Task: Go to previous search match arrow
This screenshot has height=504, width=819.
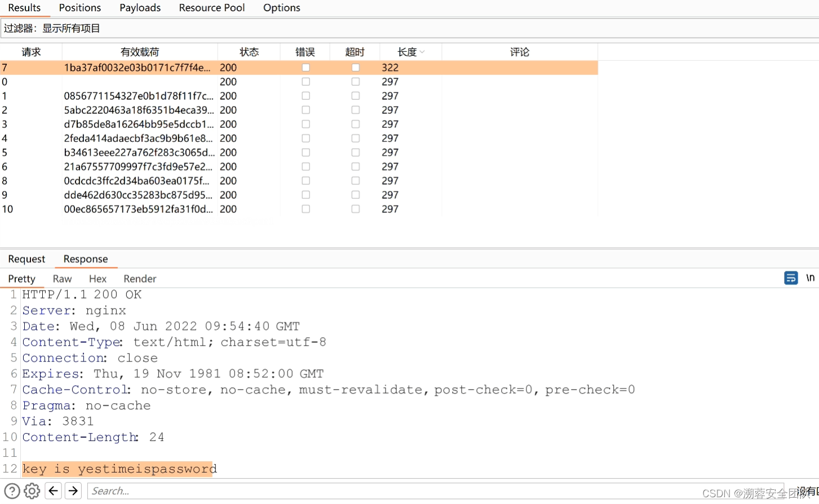Action: (53, 491)
